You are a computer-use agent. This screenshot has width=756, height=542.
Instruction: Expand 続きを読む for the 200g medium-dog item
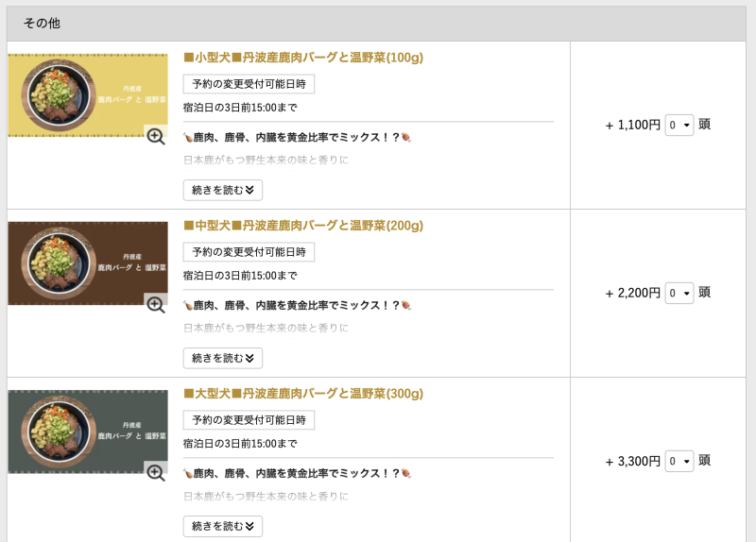tap(222, 358)
